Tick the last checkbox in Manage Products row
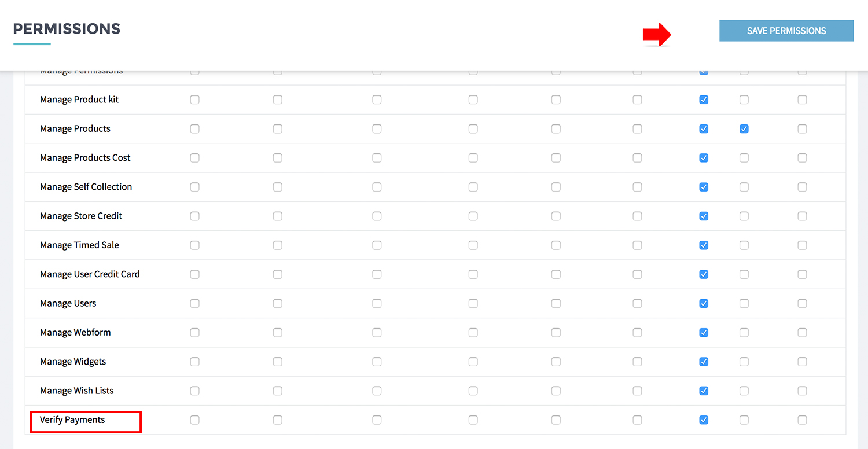 802,129
